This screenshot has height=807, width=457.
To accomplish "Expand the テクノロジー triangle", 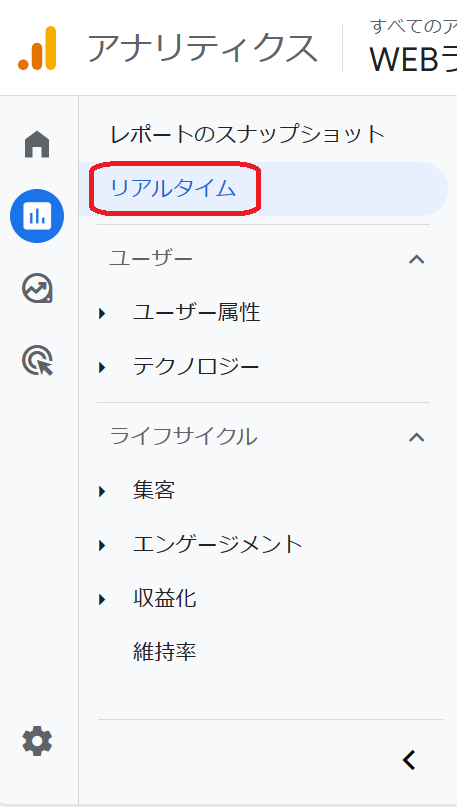I will click(x=102, y=367).
